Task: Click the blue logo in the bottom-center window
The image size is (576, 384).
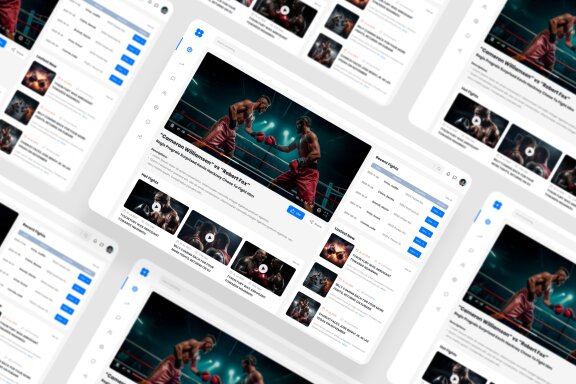Action: pos(144,272)
